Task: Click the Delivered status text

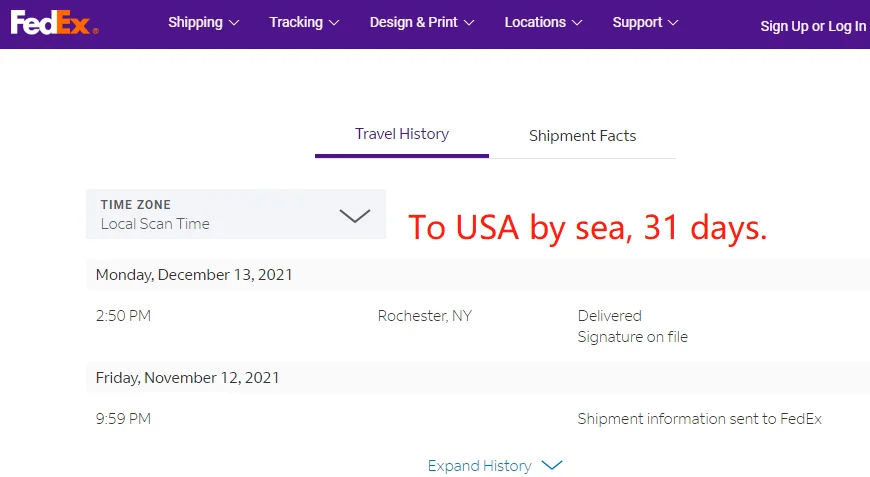Action: pos(609,316)
